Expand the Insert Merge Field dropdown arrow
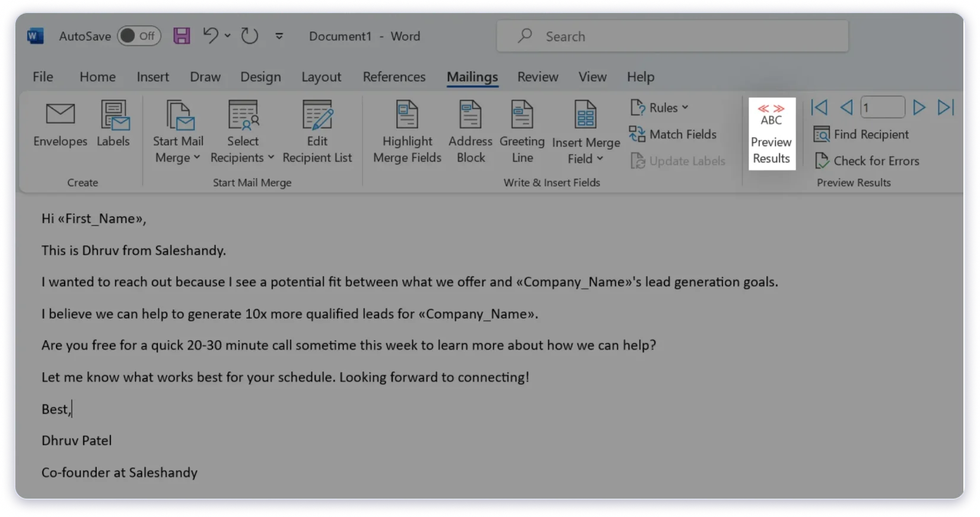The width and height of the screenshot is (980, 517). (x=600, y=158)
